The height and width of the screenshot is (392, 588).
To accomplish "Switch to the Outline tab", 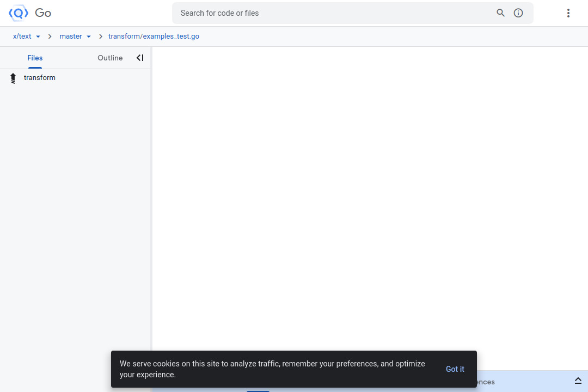I will coord(110,58).
